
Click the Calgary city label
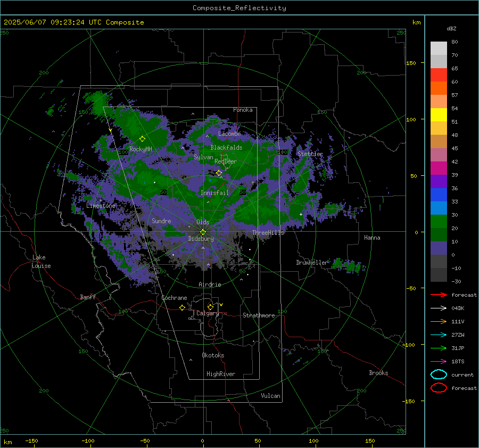tap(208, 313)
